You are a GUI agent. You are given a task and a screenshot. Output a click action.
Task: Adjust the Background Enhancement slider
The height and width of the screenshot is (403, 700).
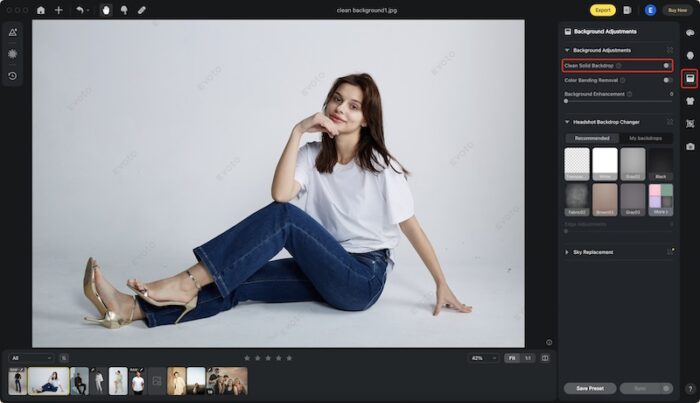tap(618, 101)
